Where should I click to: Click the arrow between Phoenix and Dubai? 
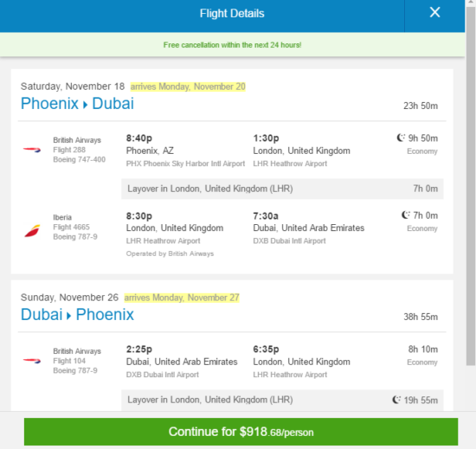click(86, 105)
